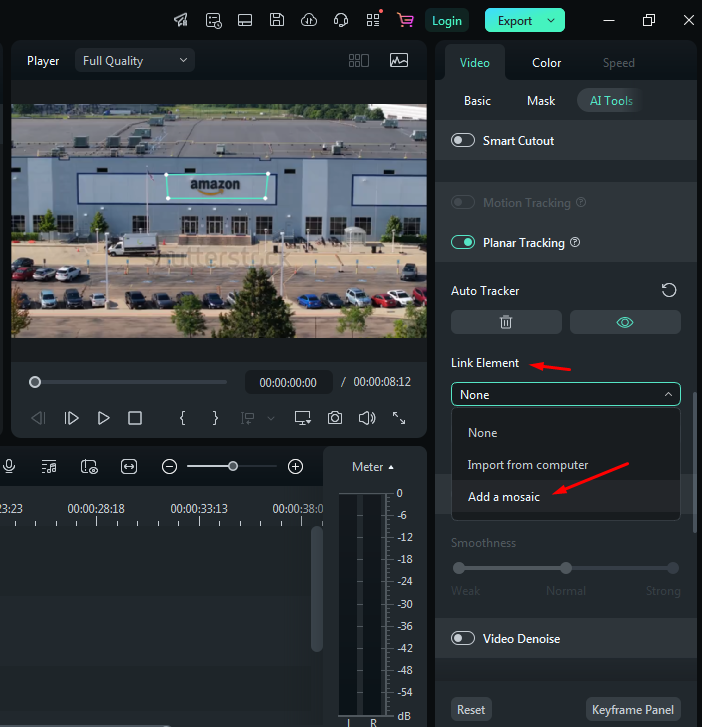Mark out point with right brace

[215, 418]
